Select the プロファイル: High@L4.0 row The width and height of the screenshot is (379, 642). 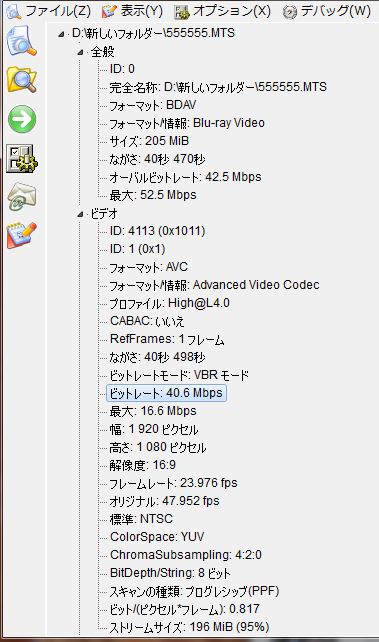[169, 303]
